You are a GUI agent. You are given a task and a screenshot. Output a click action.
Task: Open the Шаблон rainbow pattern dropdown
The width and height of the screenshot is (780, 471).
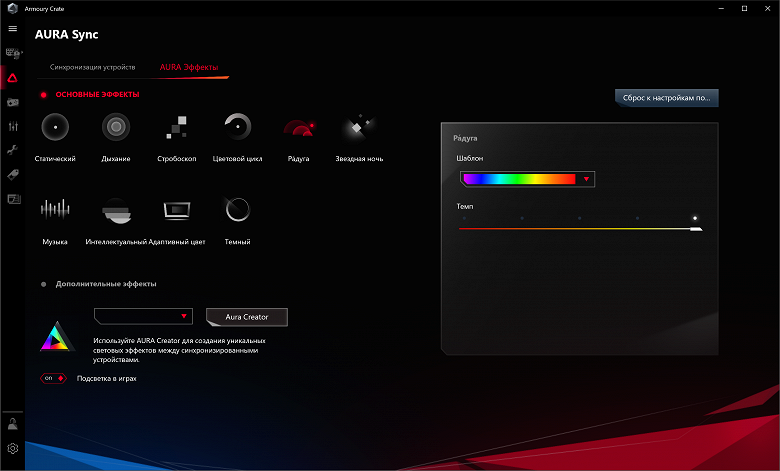pos(527,179)
